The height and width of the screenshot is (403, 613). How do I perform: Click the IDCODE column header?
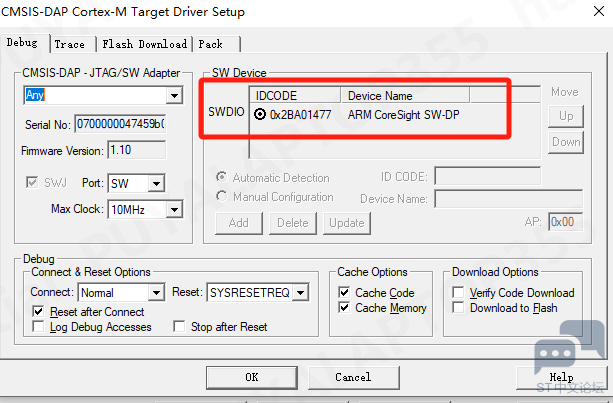[x=295, y=95]
